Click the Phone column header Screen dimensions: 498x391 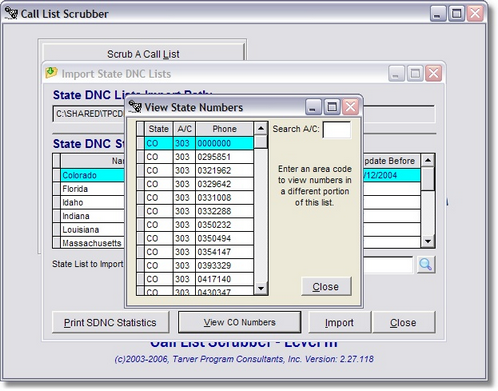click(225, 129)
